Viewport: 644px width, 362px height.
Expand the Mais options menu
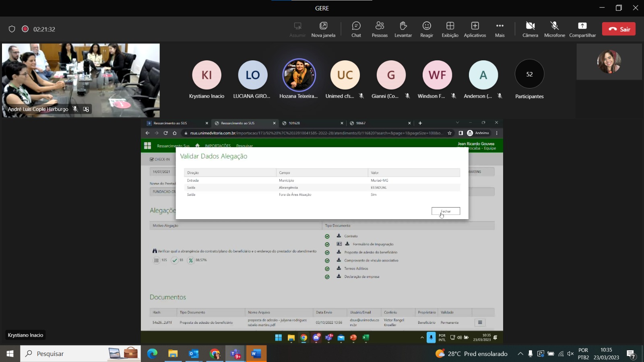[500, 29]
